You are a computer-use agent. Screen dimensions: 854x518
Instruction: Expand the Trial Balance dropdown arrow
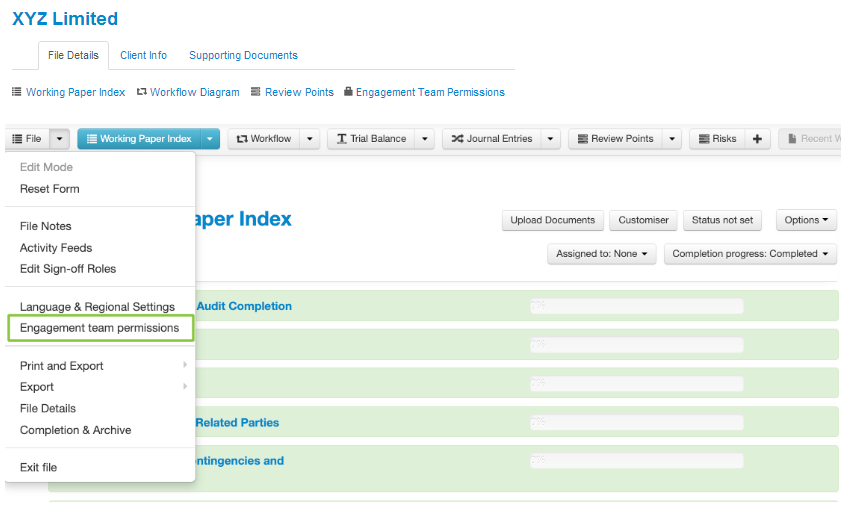425,139
